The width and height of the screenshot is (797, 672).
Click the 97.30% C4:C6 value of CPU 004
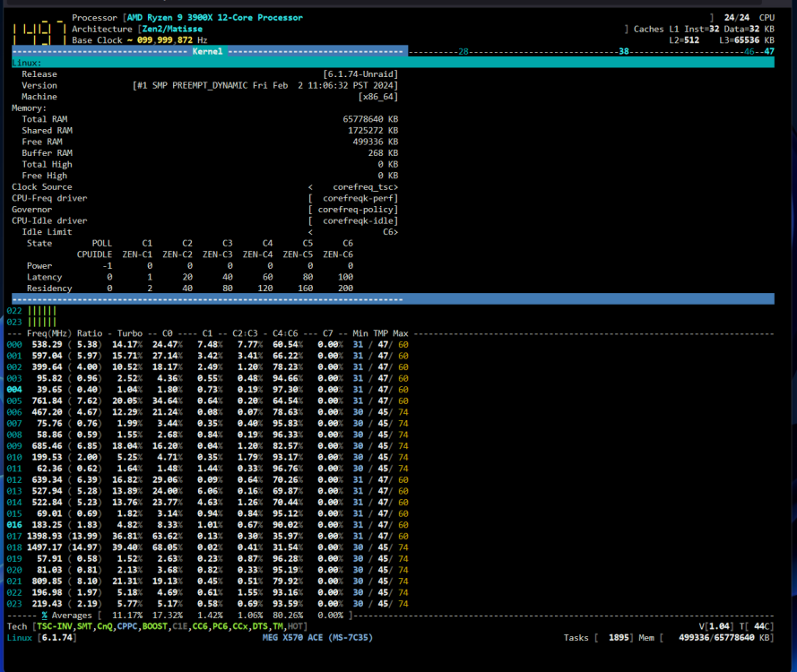click(x=288, y=390)
